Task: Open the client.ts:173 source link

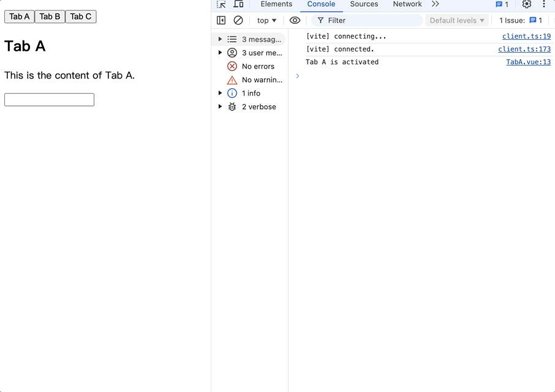Action: [524, 49]
